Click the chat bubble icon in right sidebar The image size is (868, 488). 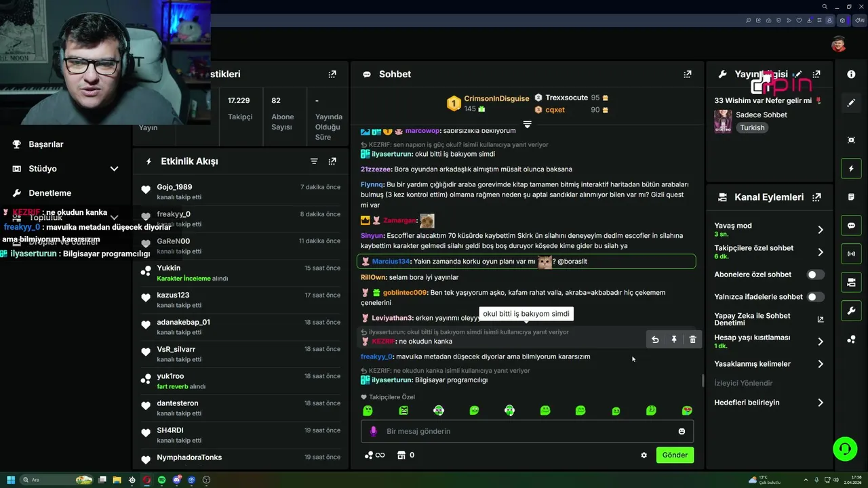click(x=851, y=226)
